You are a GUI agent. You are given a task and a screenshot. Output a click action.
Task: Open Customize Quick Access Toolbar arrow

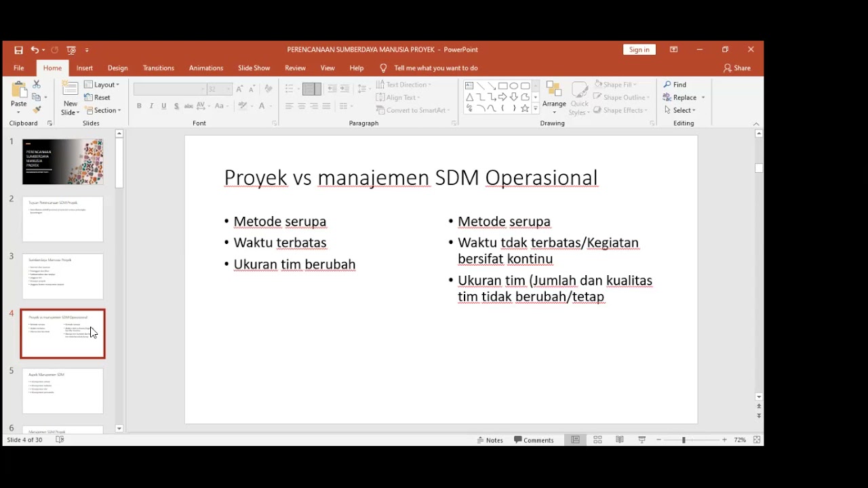tap(87, 49)
